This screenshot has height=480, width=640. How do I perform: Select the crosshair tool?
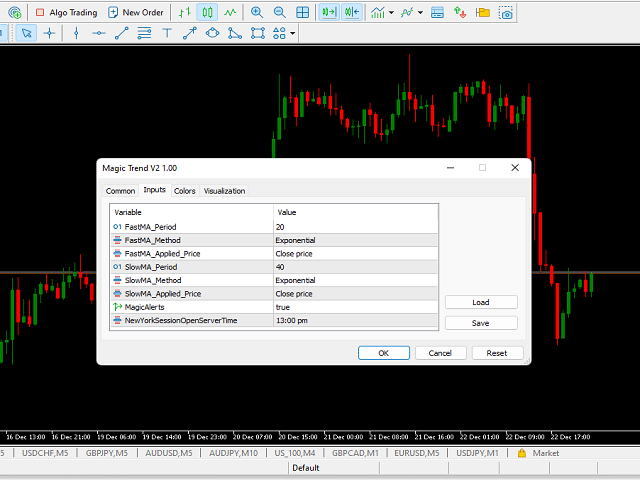click(x=49, y=33)
